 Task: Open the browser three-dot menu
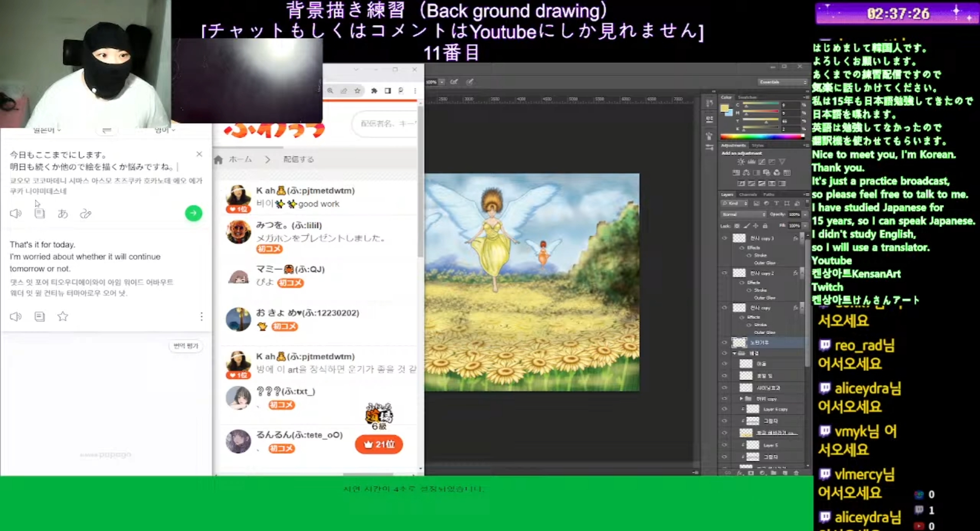click(x=415, y=90)
